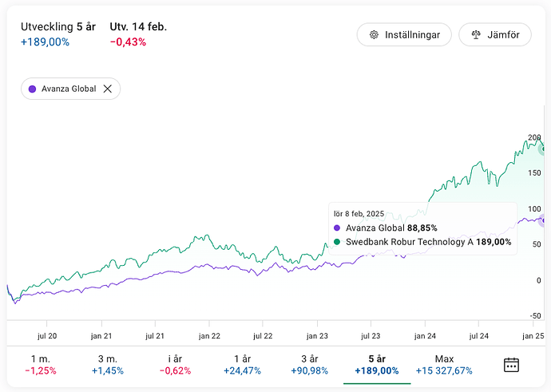
Task: Click the jan 23 axis label
Action: [x=317, y=336]
